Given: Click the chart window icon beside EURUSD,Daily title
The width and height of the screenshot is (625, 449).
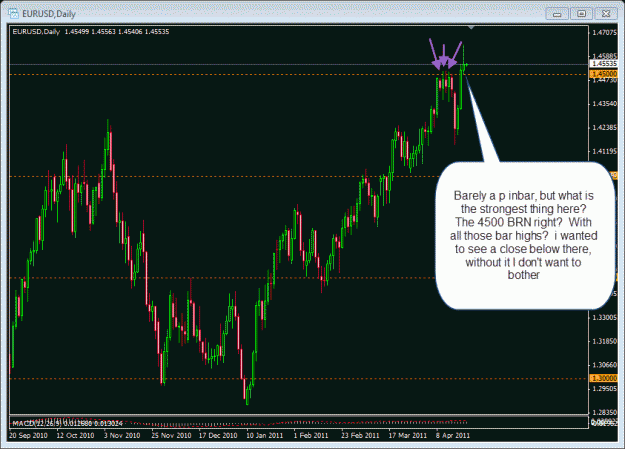Looking at the screenshot, I should click(x=14, y=14).
